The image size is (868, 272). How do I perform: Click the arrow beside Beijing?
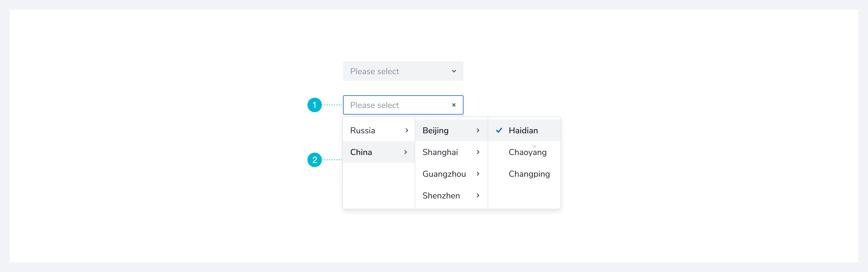[x=478, y=131]
